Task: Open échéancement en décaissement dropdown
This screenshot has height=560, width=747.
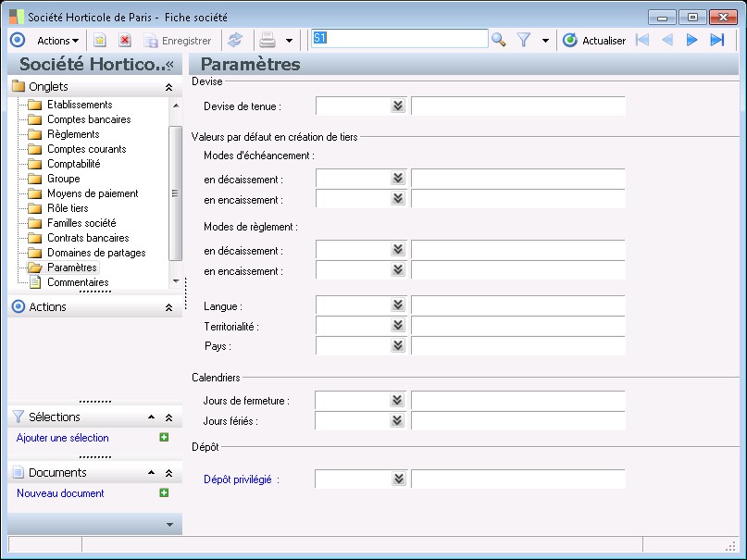Action: click(x=398, y=179)
